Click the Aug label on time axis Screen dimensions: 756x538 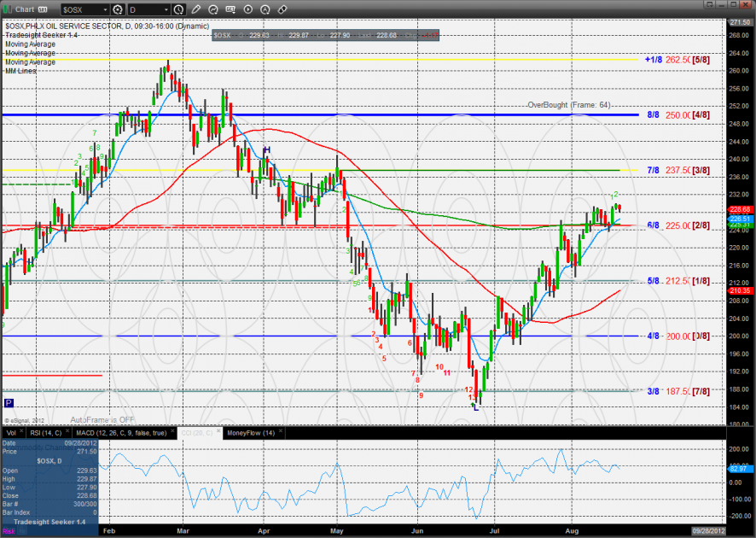tap(572, 531)
